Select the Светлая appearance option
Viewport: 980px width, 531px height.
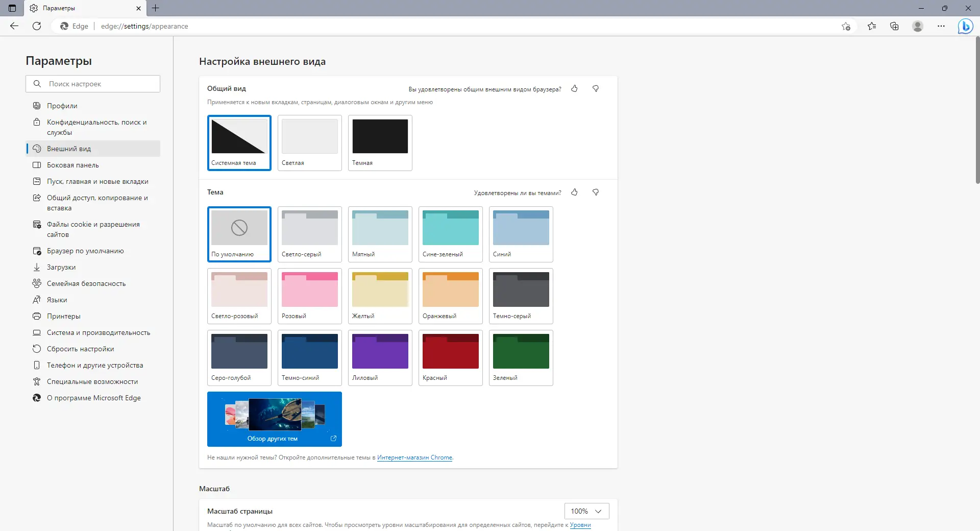309,143
